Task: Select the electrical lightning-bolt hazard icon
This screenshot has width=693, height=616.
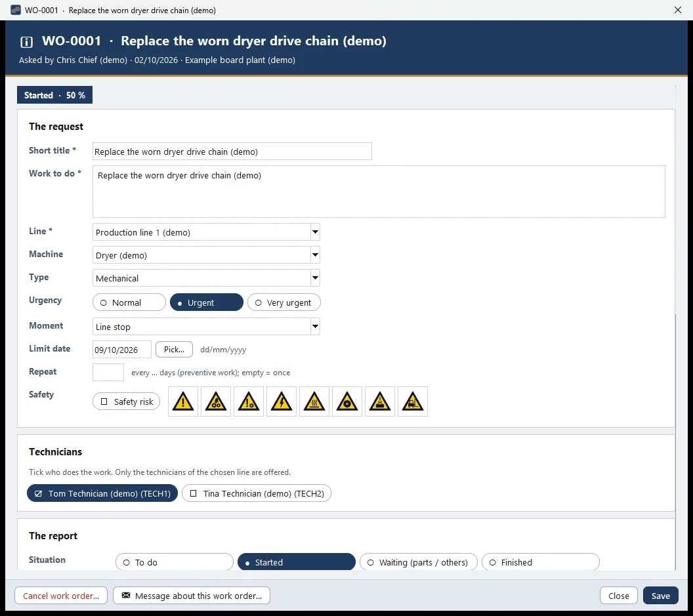Action: pyautogui.click(x=282, y=401)
